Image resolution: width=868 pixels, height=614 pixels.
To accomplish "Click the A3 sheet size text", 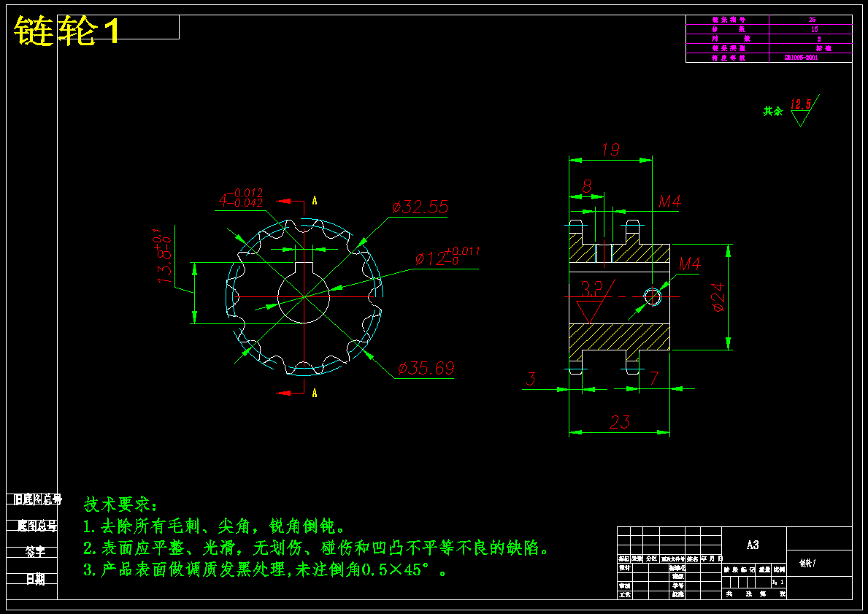I will [x=753, y=545].
